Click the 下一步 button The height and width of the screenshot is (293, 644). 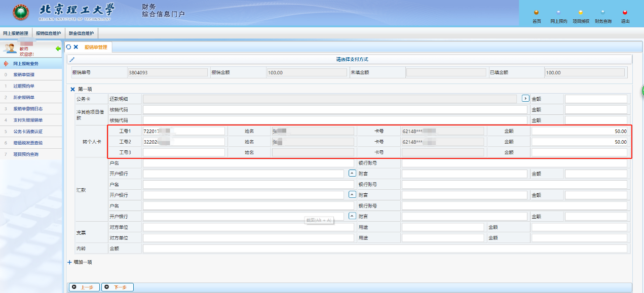click(x=117, y=287)
